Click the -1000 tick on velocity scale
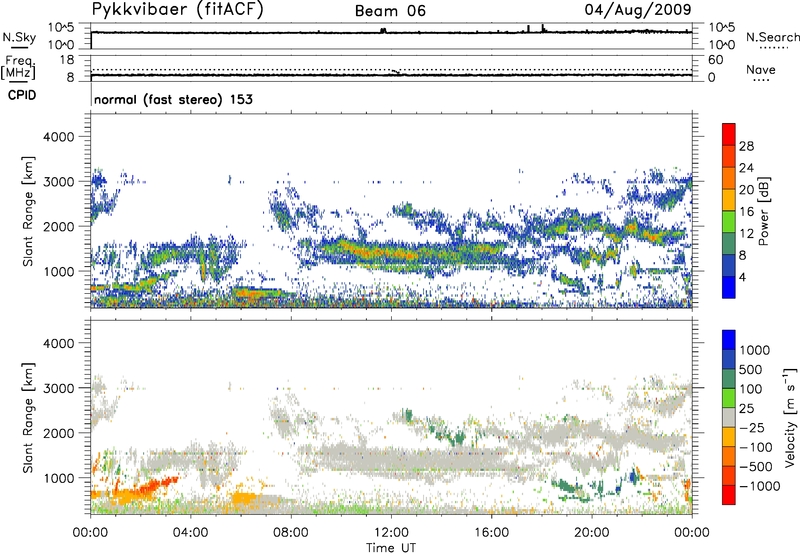Viewport: 800px width, 554px height. [760, 486]
